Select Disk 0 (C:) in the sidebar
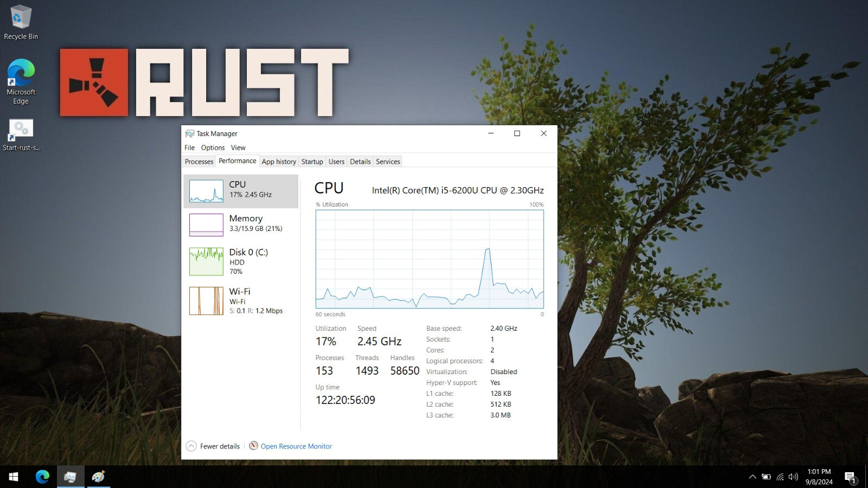The image size is (868, 488). point(241,261)
